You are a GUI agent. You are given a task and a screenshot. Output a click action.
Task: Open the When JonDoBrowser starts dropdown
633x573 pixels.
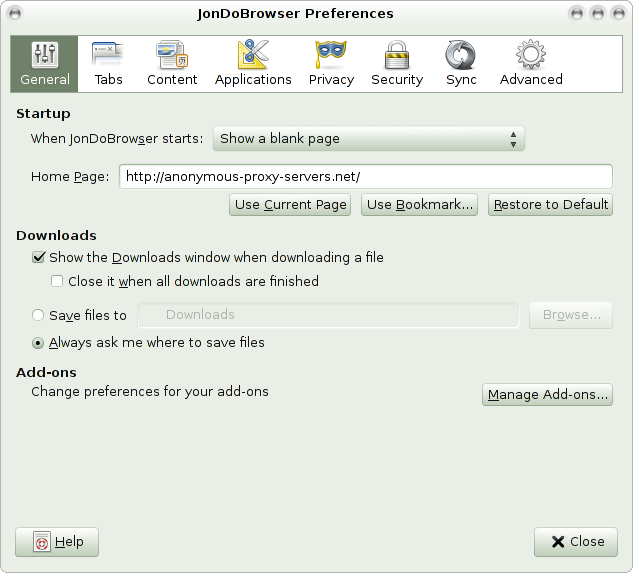[369, 139]
